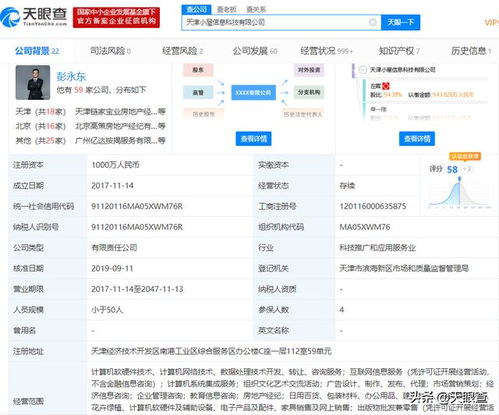The image size is (499, 415).
Task: Click 查看详情 under the shareholder tree
Action: (417, 138)
